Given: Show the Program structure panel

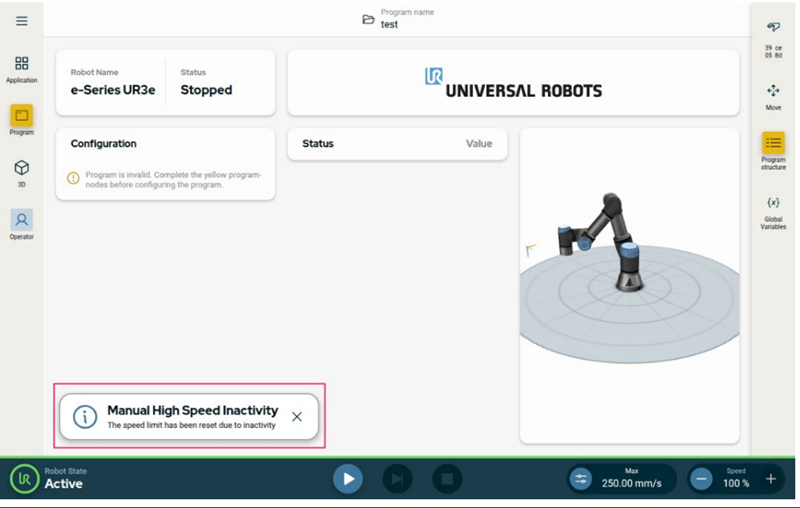Looking at the screenshot, I should click(773, 148).
